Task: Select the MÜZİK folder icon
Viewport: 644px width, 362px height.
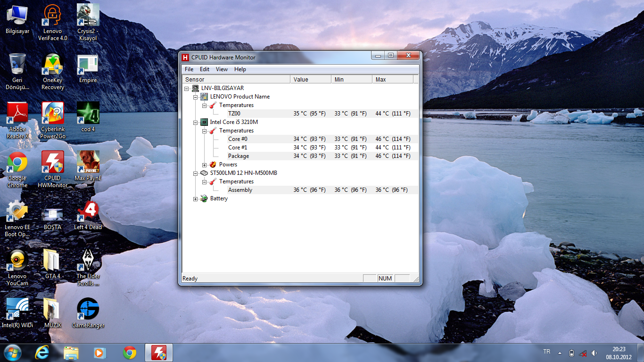Action: coord(52,313)
